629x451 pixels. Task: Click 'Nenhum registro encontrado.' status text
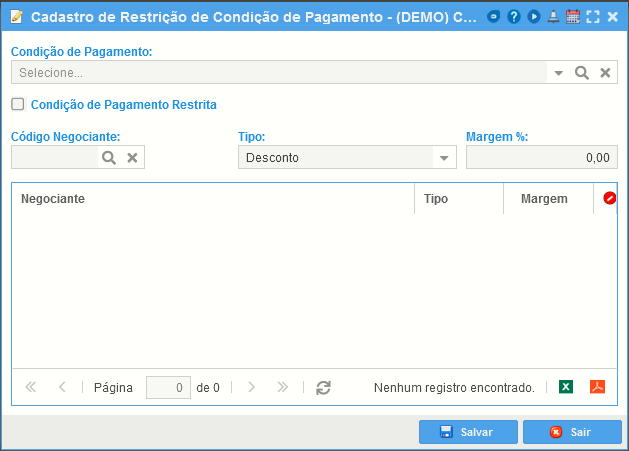(x=454, y=388)
